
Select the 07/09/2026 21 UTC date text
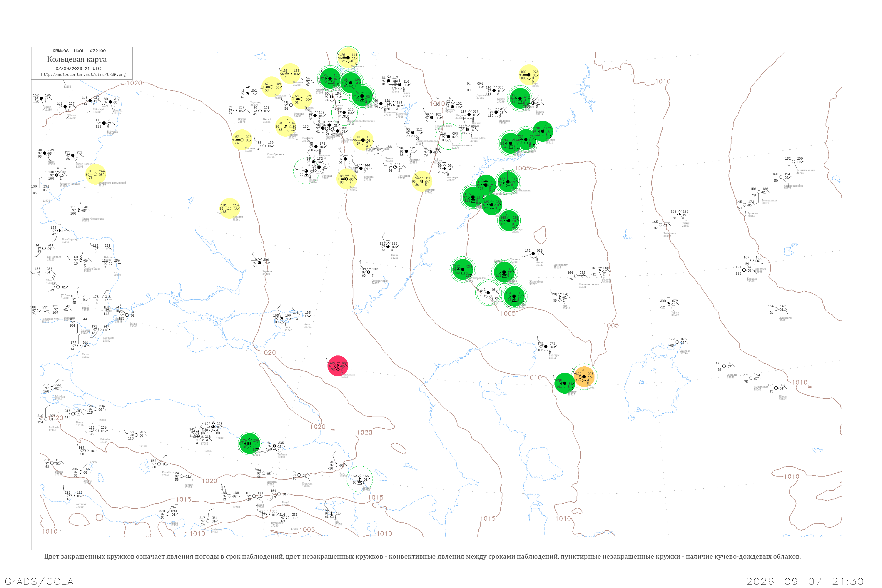(x=78, y=69)
